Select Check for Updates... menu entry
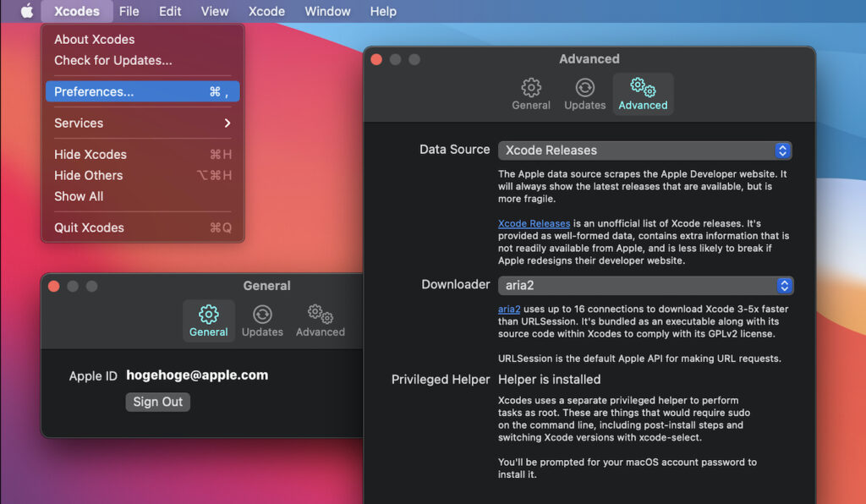The image size is (866, 504). pyautogui.click(x=113, y=61)
